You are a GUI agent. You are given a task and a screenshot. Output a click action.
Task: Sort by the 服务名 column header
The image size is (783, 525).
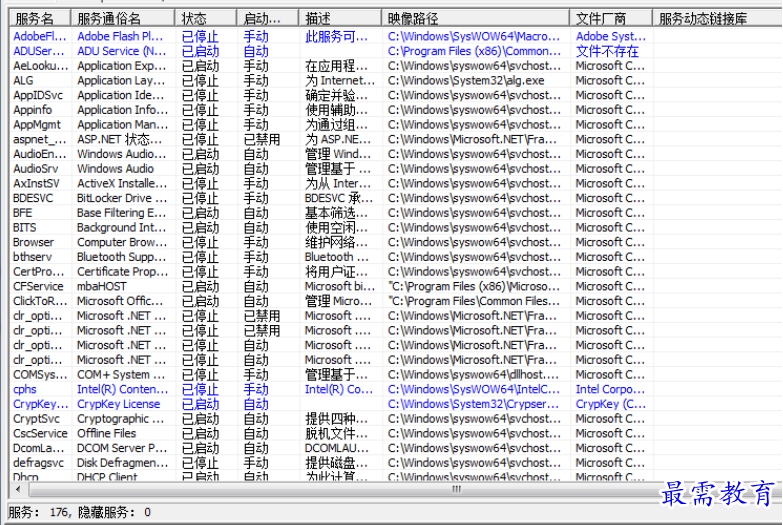point(40,18)
